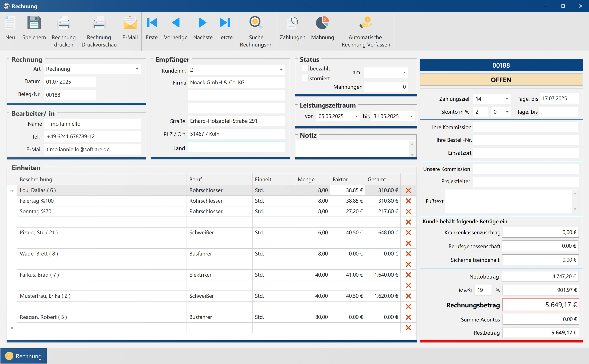Click the Speichern floppy disk icon

point(34,23)
